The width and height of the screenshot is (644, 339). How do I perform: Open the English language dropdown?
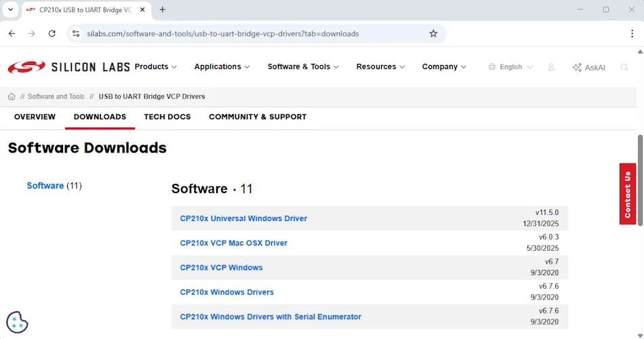[511, 67]
